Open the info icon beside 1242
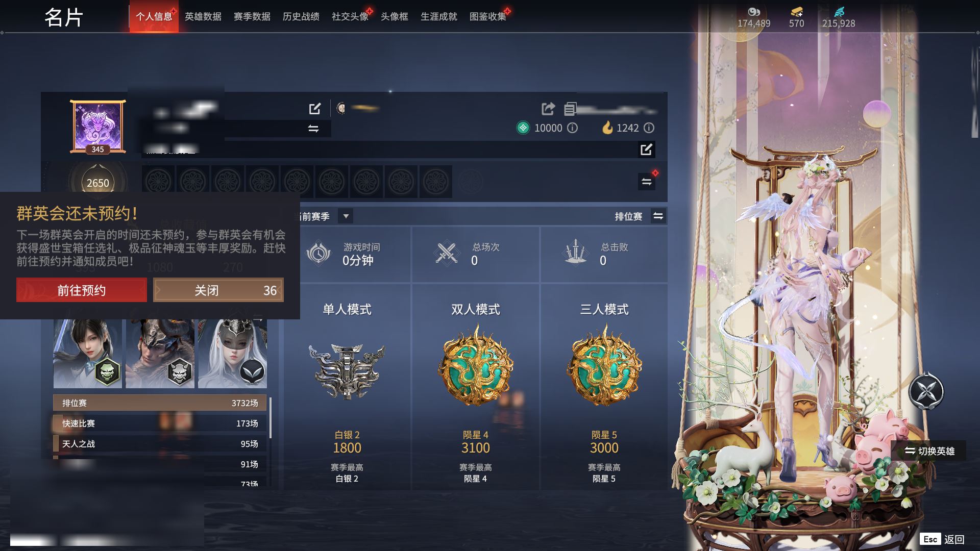This screenshot has height=551, width=980. pos(649,128)
